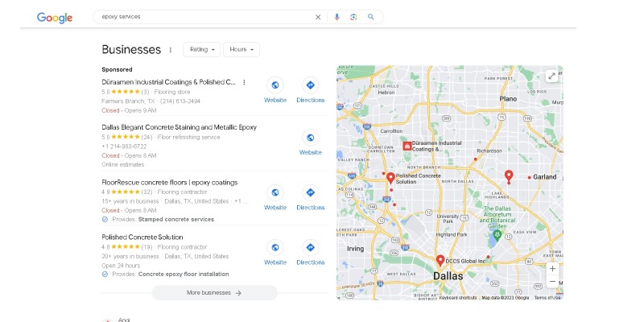644x322 pixels.
Task: Open Polished Concrete Solution listing
Action: pyautogui.click(x=142, y=237)
